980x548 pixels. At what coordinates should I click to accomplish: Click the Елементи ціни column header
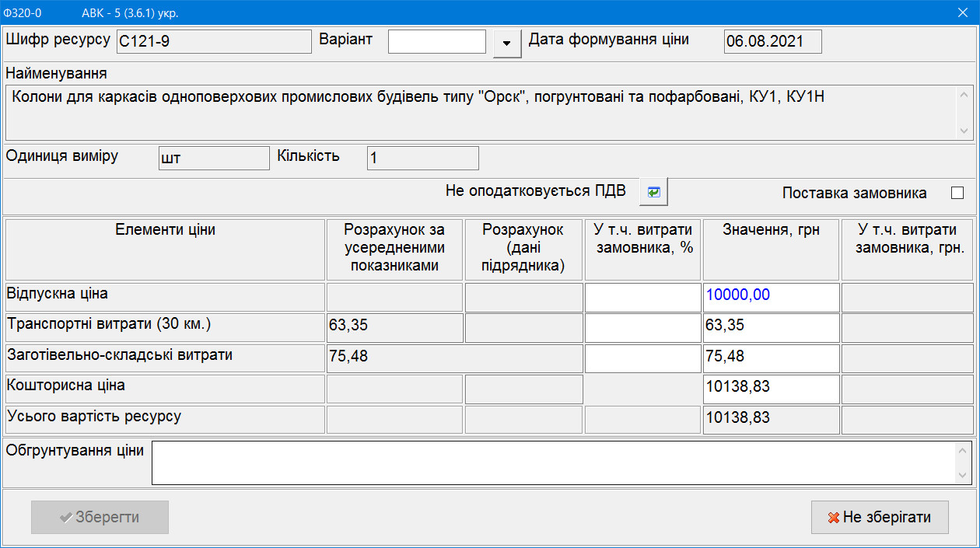(x=166, y=250)
